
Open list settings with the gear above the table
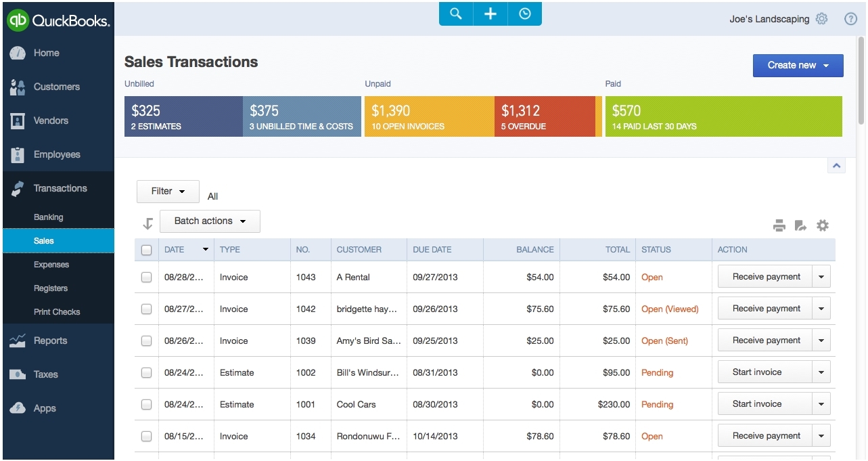coord(823,225)
